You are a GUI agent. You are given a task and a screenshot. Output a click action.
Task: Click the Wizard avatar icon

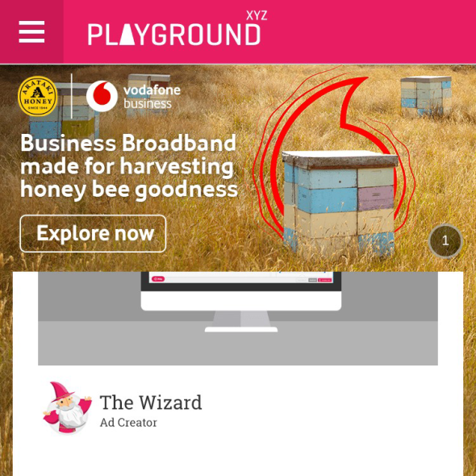[x=67, y=407]
